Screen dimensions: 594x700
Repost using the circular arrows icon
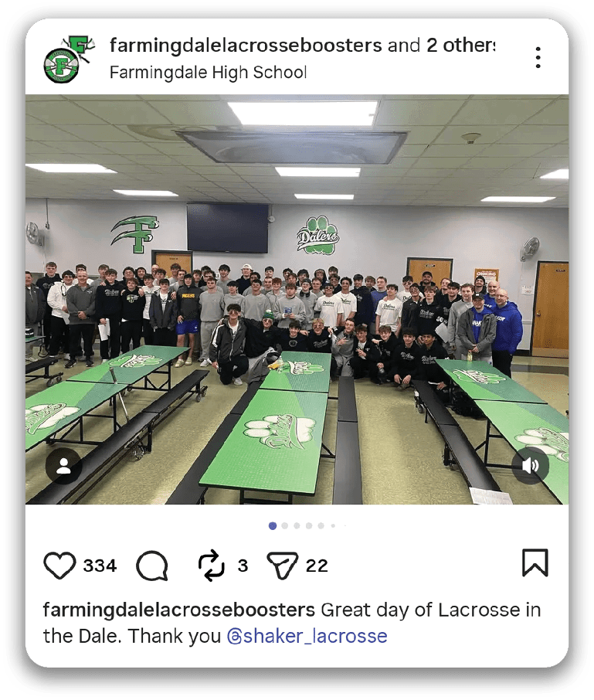(x=211, y=566)
